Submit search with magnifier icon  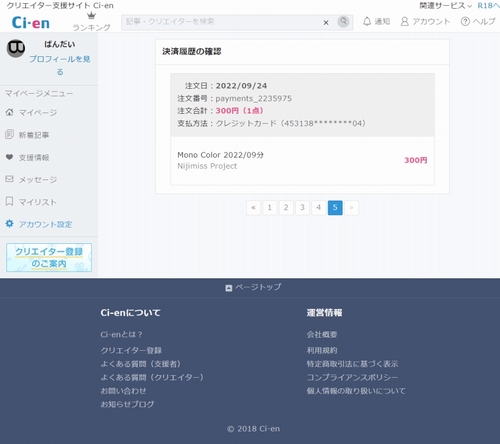point(343,22)
